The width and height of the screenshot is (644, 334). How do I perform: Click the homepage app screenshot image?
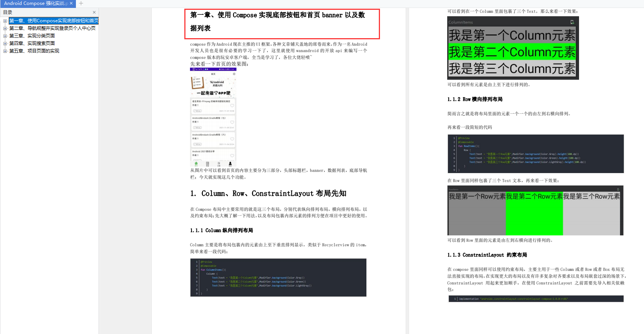point(213,118)
